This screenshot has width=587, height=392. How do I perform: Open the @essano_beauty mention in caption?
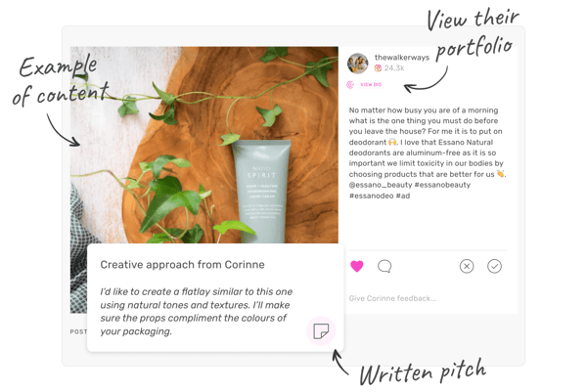381,185
